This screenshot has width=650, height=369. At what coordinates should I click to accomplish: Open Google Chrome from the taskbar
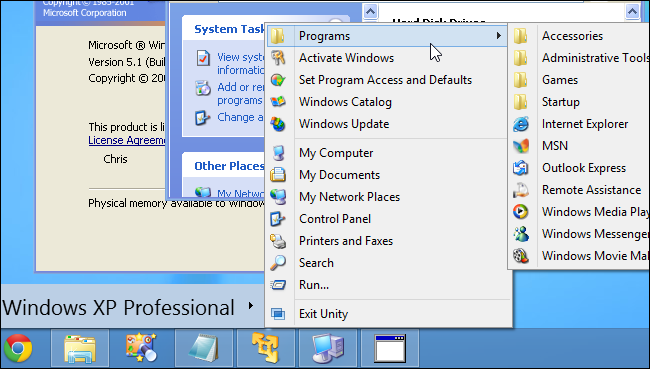click(18, 347)
